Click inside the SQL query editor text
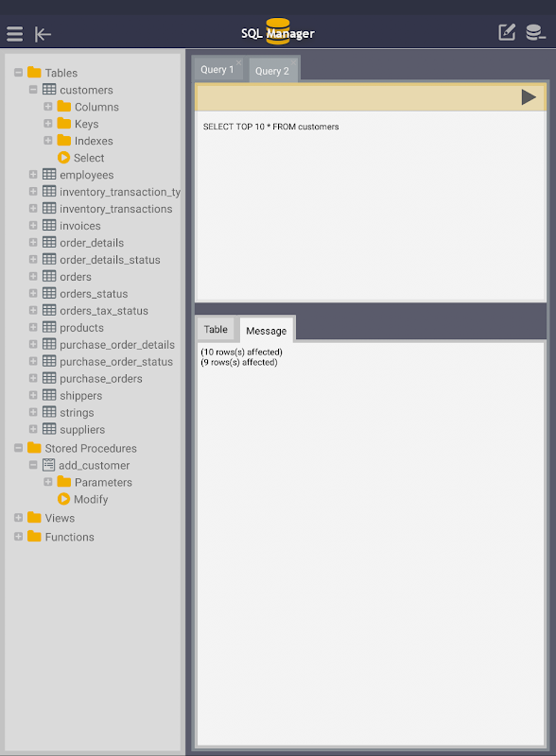This screenshot has width=556, height=756. click(x=270, y=127)
